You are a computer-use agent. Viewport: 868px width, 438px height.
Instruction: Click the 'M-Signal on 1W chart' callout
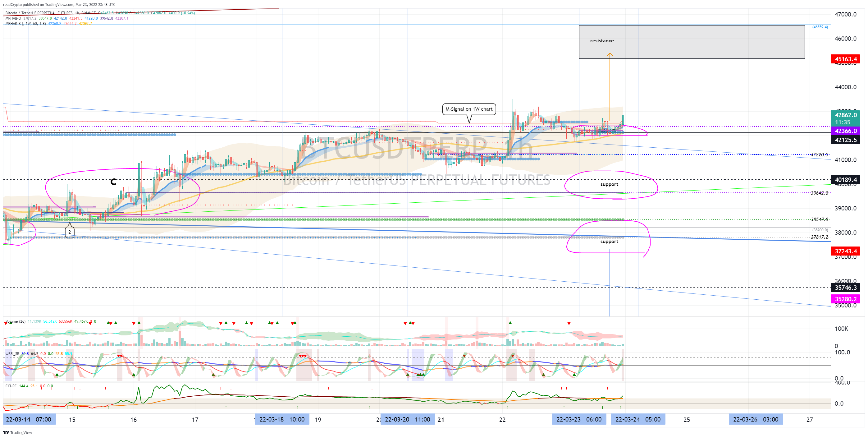pos(469,109)
